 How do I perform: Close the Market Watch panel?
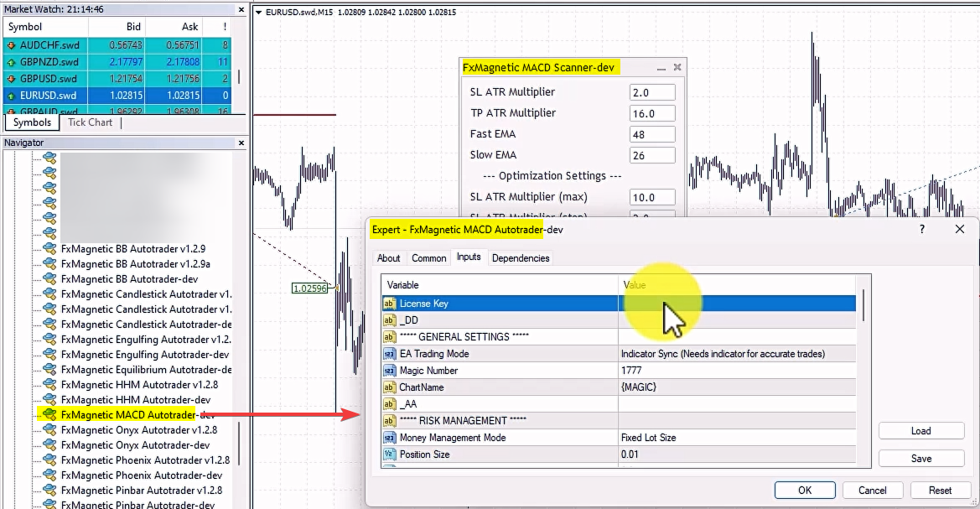pos(241,9)
